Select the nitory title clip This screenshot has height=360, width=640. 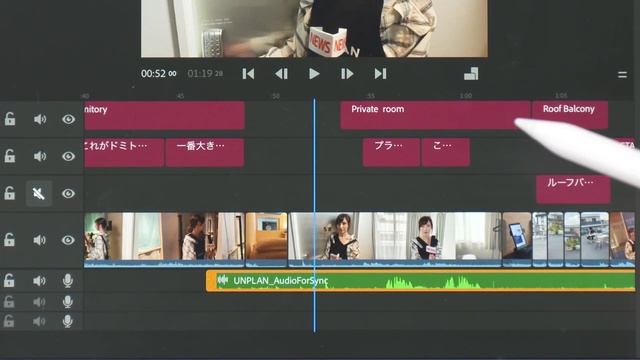tap(164, 116)
